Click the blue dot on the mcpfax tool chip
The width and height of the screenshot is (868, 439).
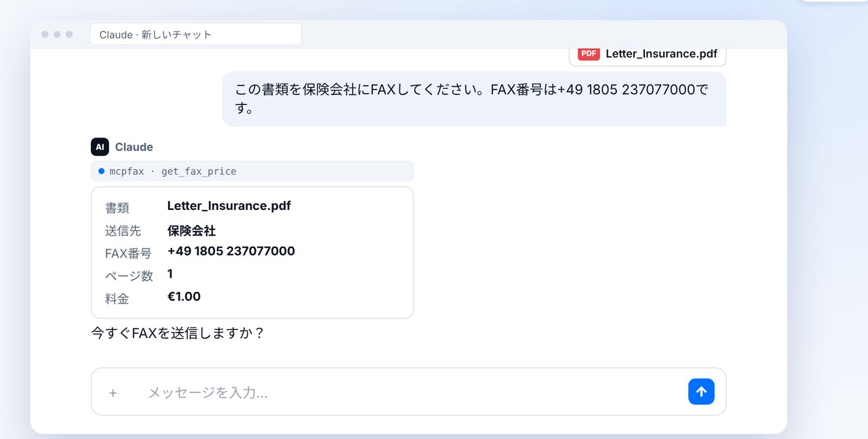click(x=101, y=171)
